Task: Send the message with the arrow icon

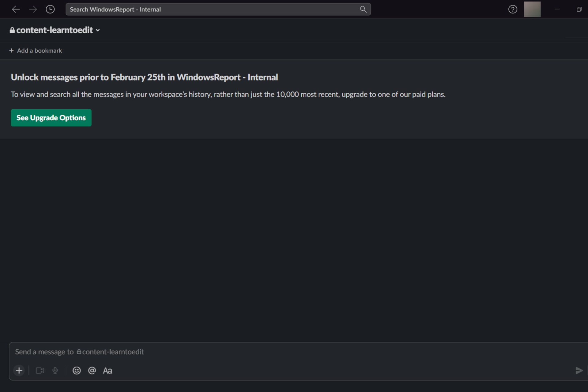Action: [579, 371]
